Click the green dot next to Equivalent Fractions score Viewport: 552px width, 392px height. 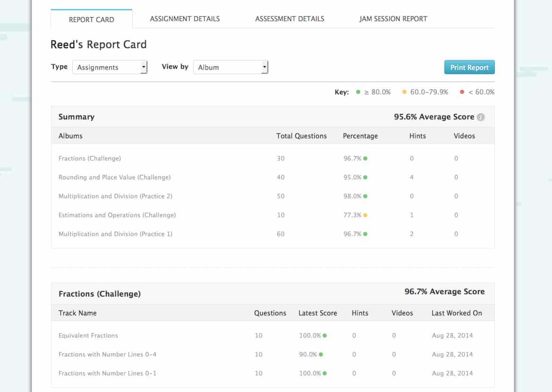point(325,335)
